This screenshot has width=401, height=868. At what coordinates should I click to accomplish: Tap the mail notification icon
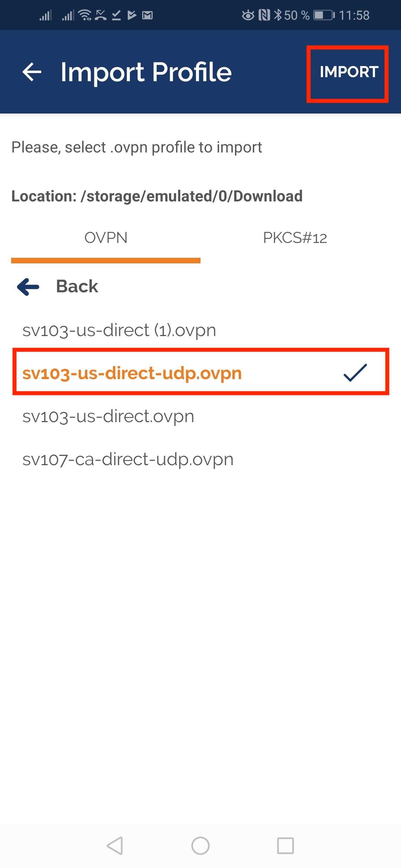[x=147, y=15]
